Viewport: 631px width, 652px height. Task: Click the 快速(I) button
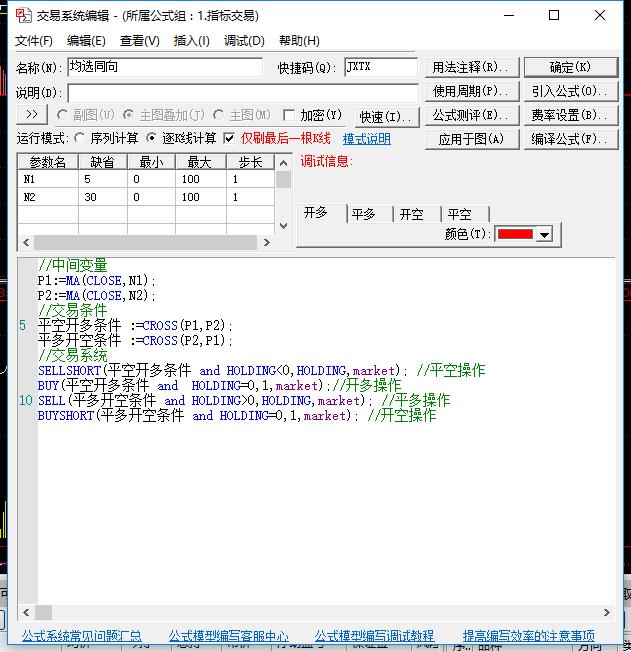coord(387,117)
